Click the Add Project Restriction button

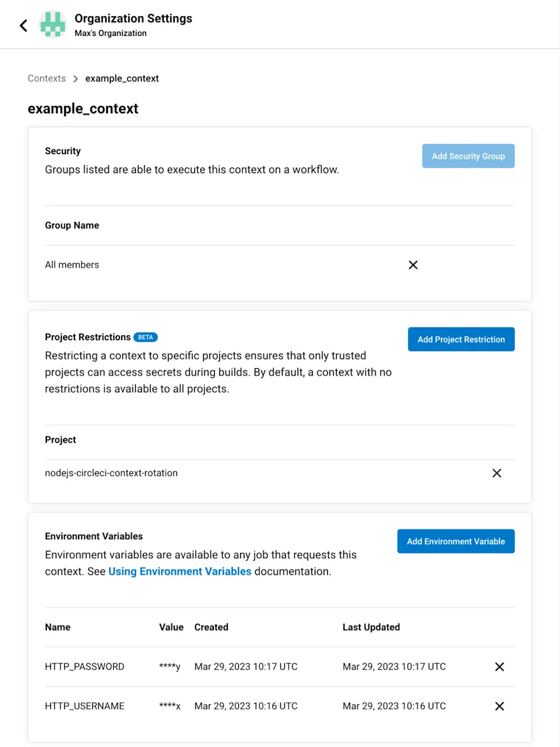461,339
